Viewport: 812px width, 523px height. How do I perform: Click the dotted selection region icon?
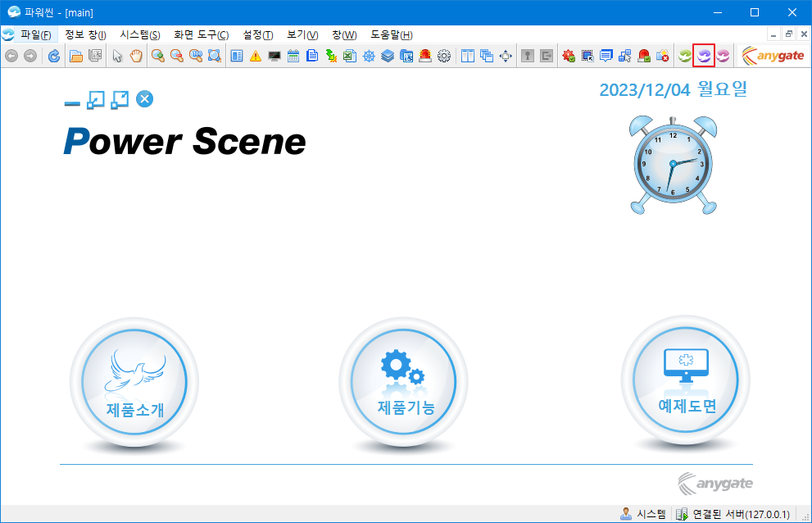[x=587, y=56]
